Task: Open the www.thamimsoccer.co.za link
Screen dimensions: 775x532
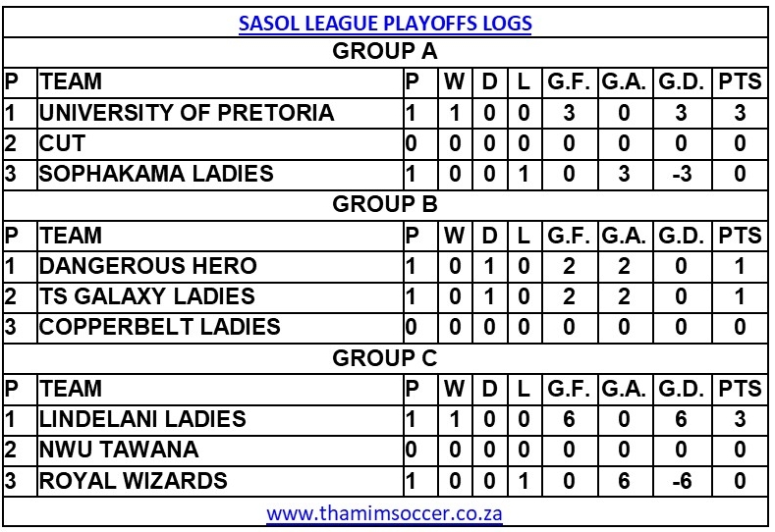Action: [x=385, y=512]
